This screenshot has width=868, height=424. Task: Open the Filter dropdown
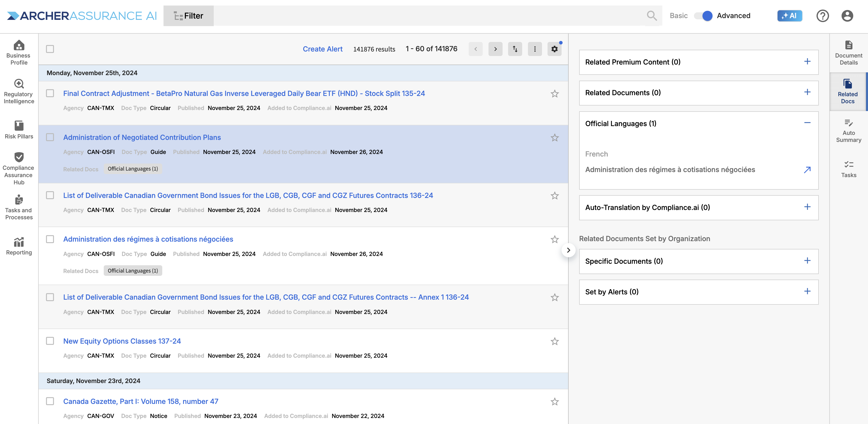click(x=188, y=16)
